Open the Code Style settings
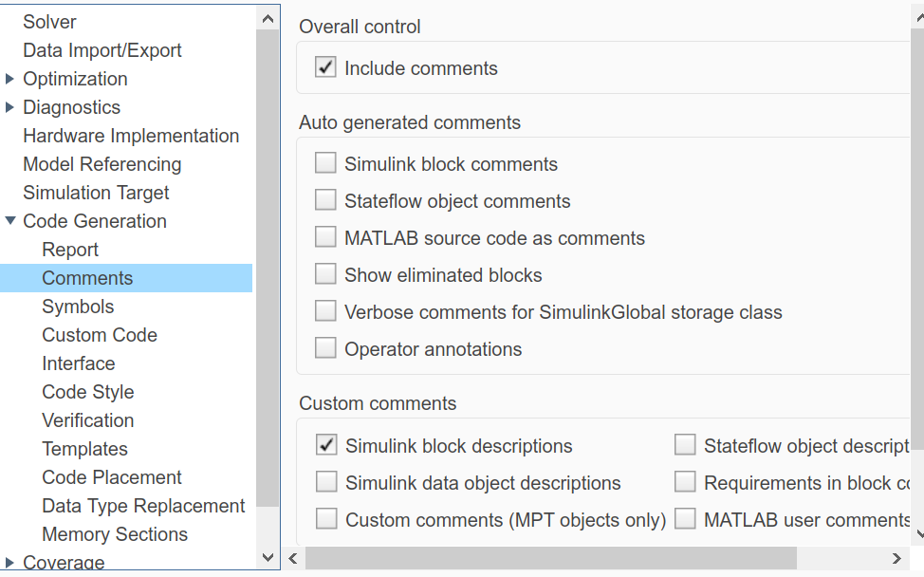Viewport: 924px width, 577px height. point(87,392)
